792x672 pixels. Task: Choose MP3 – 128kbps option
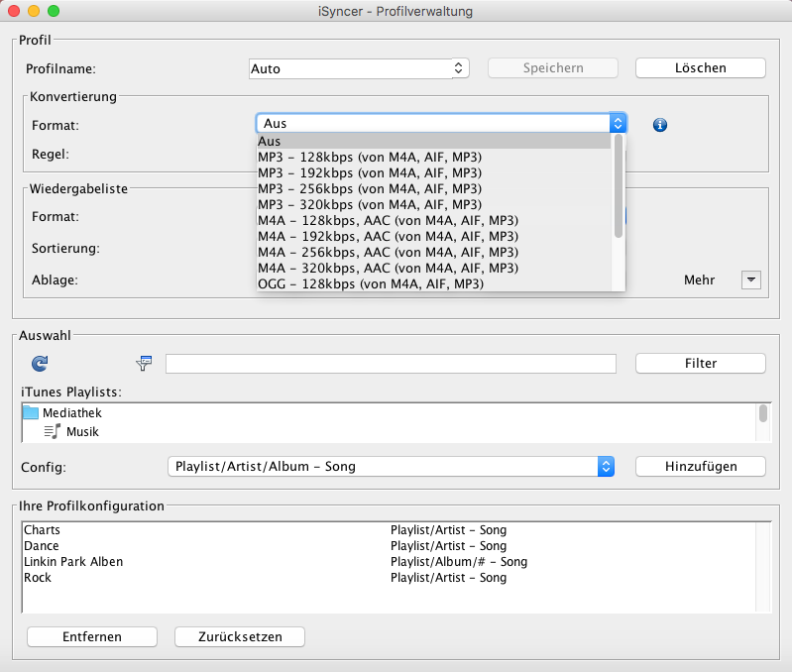(x=434, y=157)
